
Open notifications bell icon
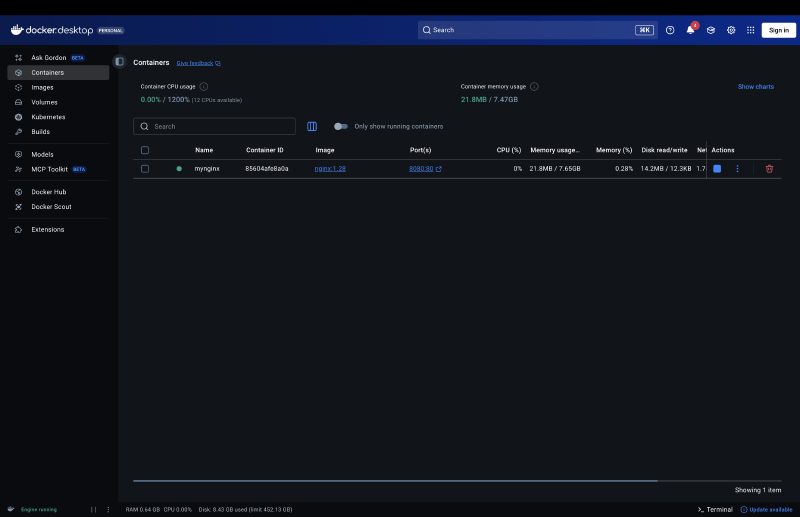[690, 30]
